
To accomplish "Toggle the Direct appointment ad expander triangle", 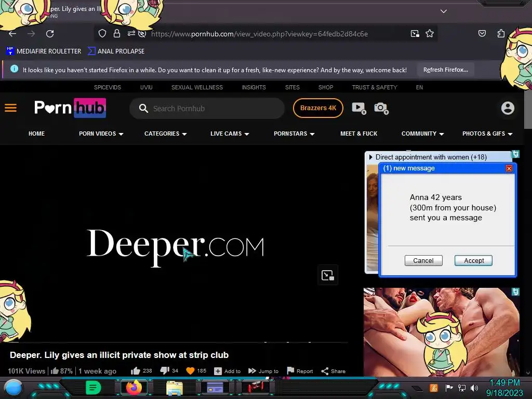I will point(370,157).
